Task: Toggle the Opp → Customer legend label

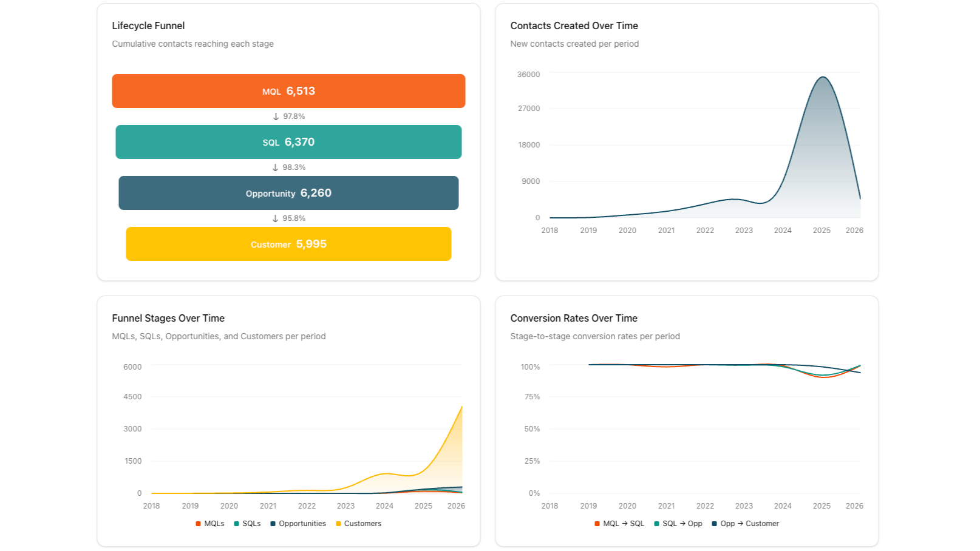Action: (x=749, y=524)
